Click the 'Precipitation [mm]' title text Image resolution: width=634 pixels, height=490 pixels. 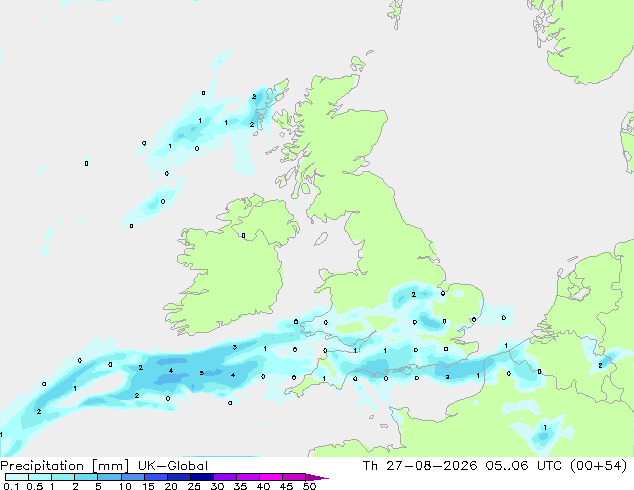click(x=65, y=466)
